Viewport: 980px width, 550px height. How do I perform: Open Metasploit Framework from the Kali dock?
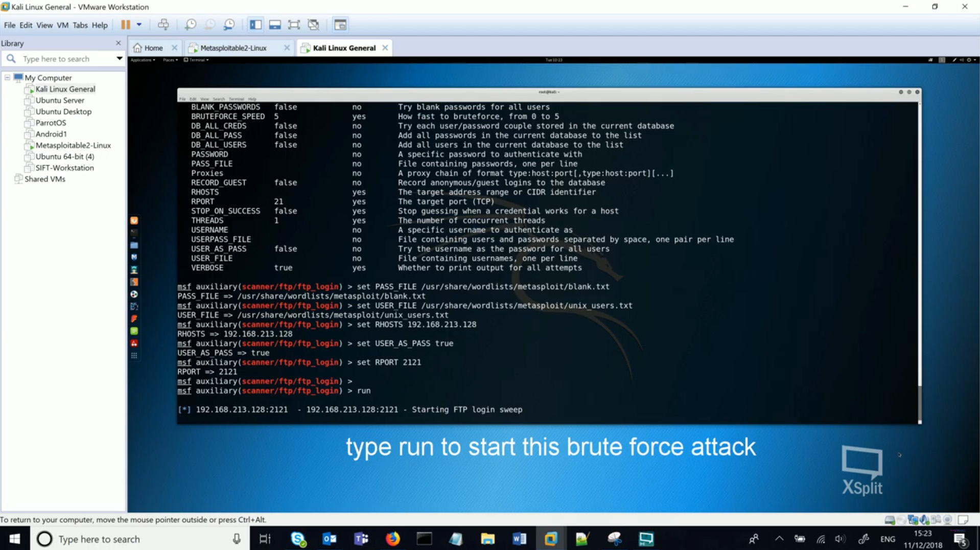(x=134, y=257)
